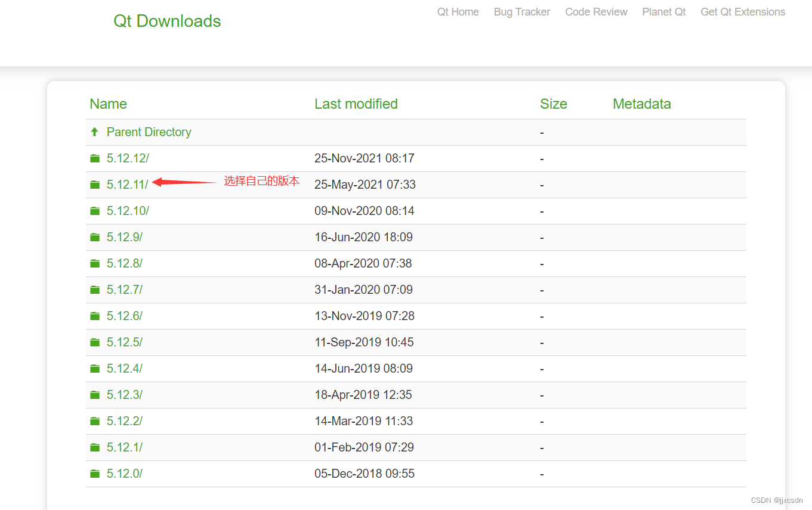Viewport: 812px width, 510px height.
Task: Click the date 25-Nov-2021 08:17
Action: (365, 158)
